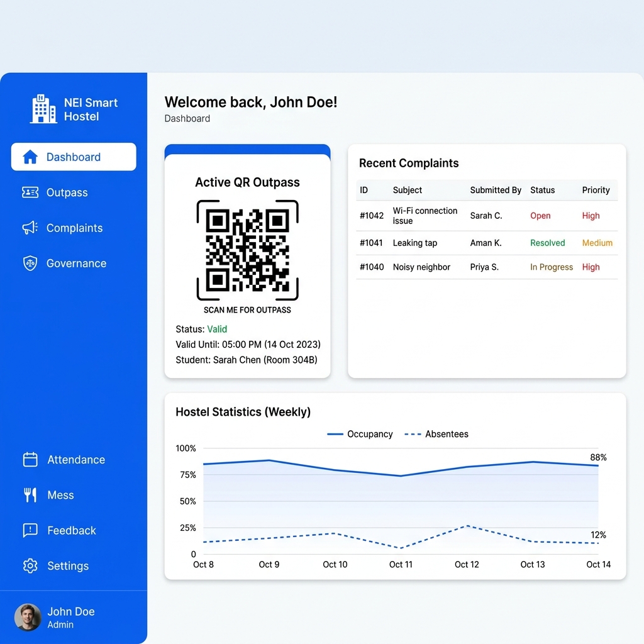The image size is (644, 644).
Task: Click the Valid Until 05:00 PM line
Action: [x=248, y=344]
